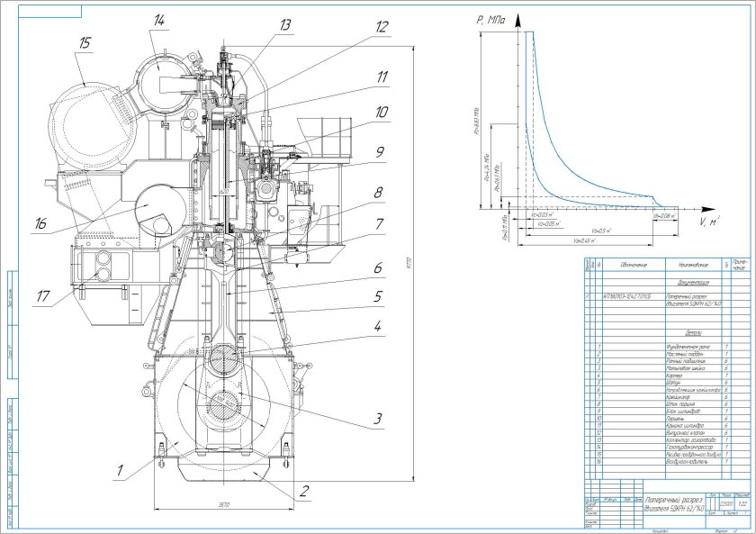Click callout number 13 at the top
Viewport: 756px width, 534px height.
(286, 26)
